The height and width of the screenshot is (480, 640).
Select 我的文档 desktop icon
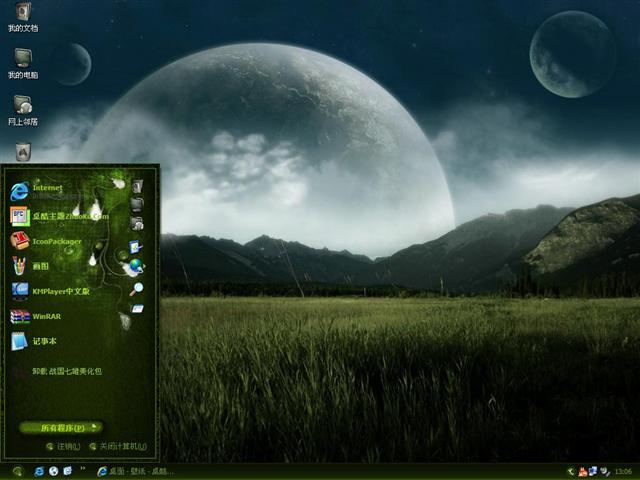(x=23, y=17)
